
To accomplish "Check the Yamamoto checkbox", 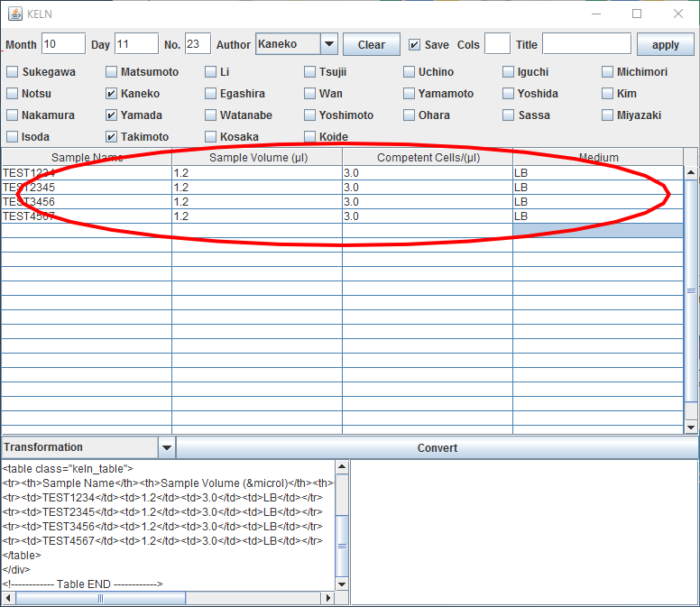I will click(x=409, y=93).
